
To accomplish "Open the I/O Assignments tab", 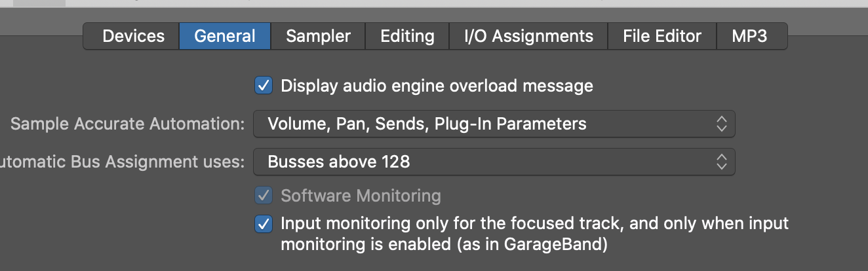I will [x=528, y=36].
